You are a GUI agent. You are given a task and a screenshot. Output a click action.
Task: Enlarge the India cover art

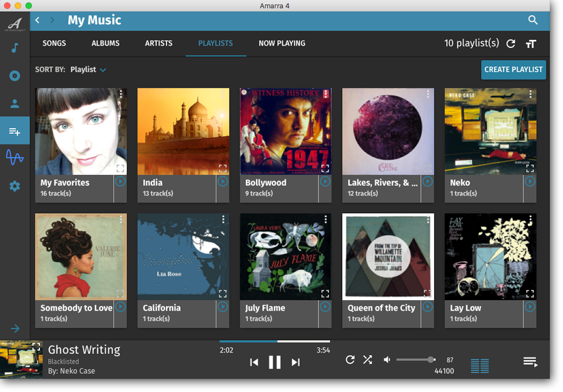point(223,168)
